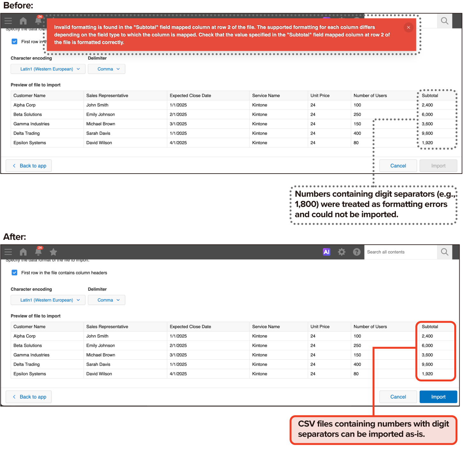The image size is (476, 454).
Task: Click 'David Wilson' in the Before preview
Action: click(x=99, y=143)
